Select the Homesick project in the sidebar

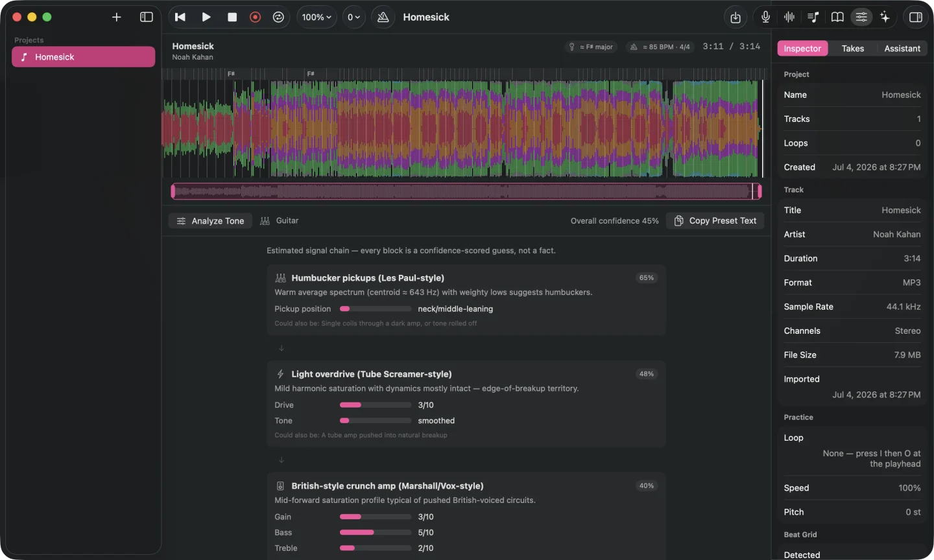pos(83,57)
